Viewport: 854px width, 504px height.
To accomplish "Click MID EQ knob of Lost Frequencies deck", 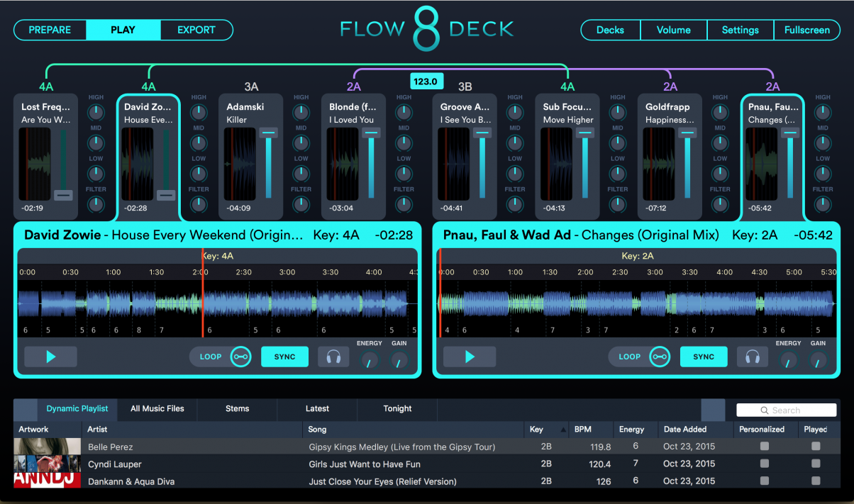I will click(x=96, y=142).
